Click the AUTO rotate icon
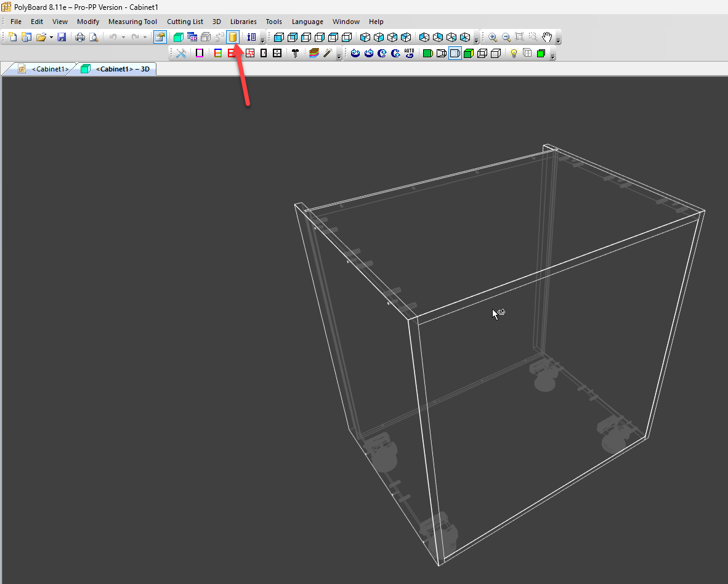Viewport: 728px width, 584px height. [409, 54]
